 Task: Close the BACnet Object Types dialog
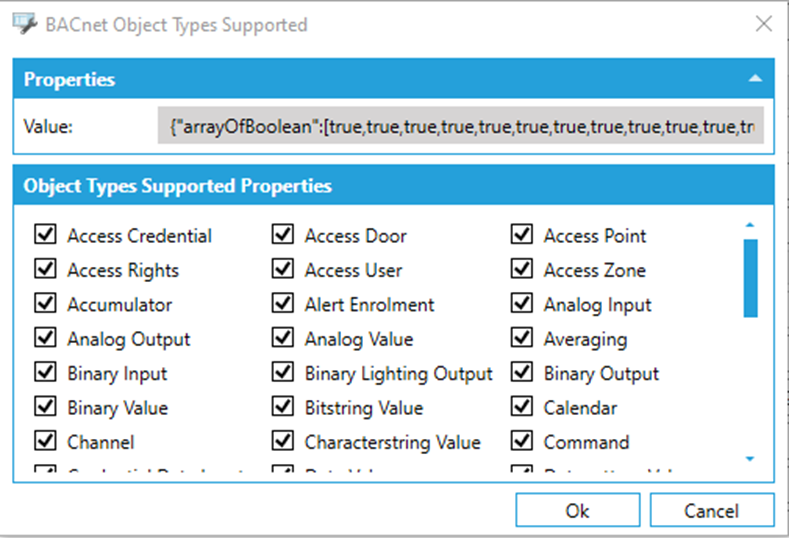click(x=762, y=25)
